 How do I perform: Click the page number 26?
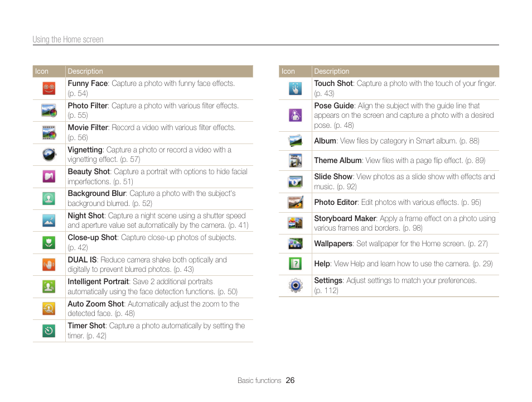(x=290, y=380)
